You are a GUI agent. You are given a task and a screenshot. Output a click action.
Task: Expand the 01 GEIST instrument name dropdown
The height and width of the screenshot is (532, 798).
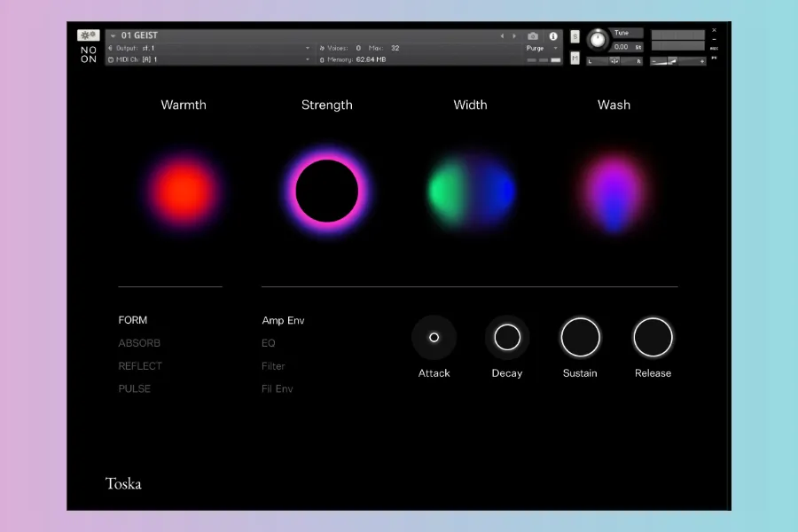tap(113, 36)
